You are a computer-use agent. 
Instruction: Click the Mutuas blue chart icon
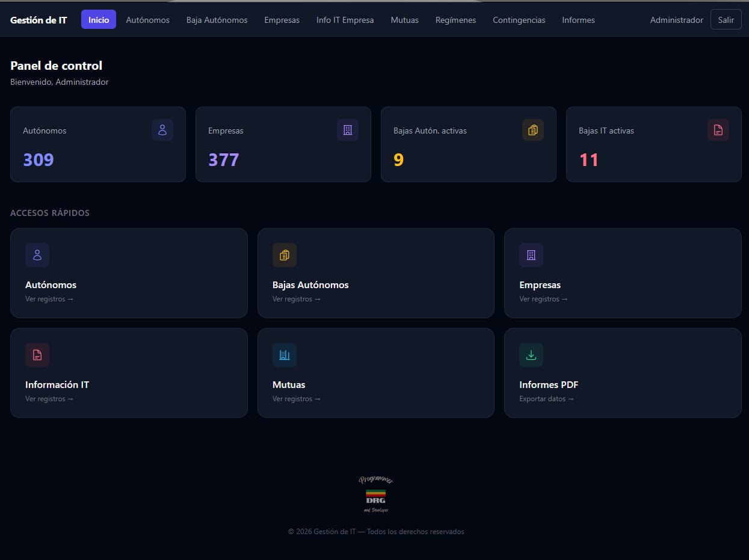click(x=285, y=355)
